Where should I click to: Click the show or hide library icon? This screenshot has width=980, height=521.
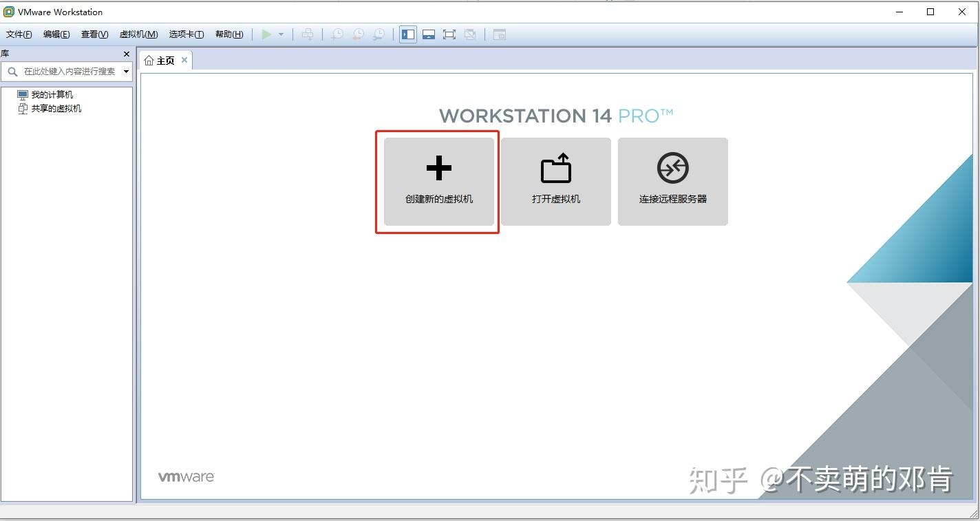click(x=407, y=34)
